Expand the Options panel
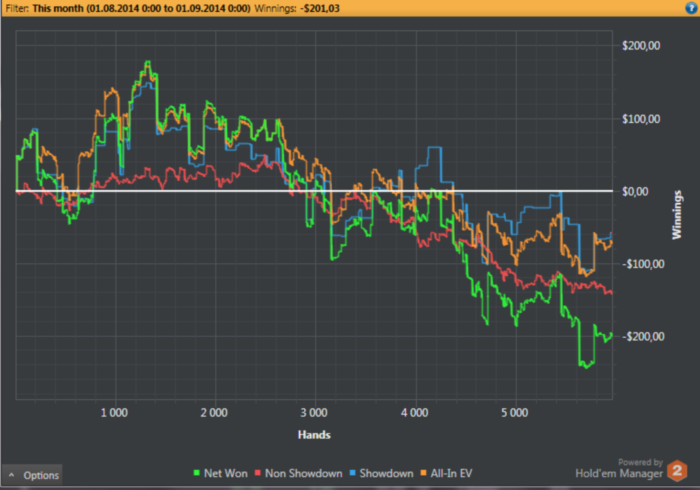The height and width of the screenshot is (490, 700). point(32,475)
